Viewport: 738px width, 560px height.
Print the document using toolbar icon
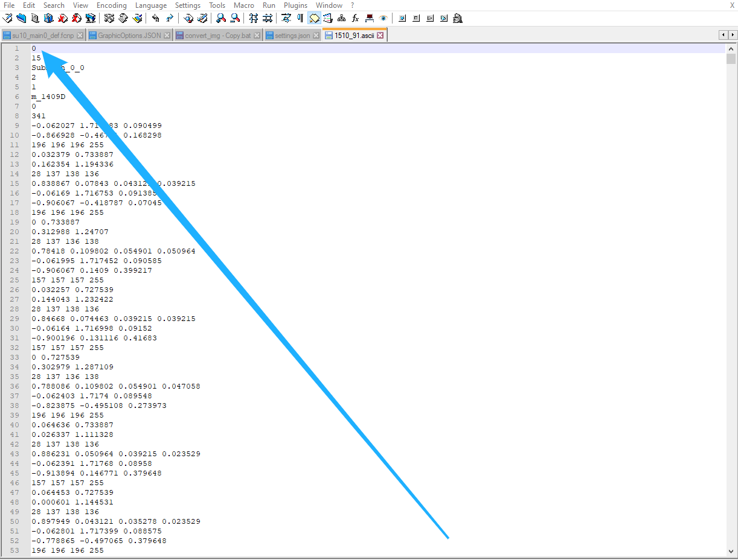91,18
